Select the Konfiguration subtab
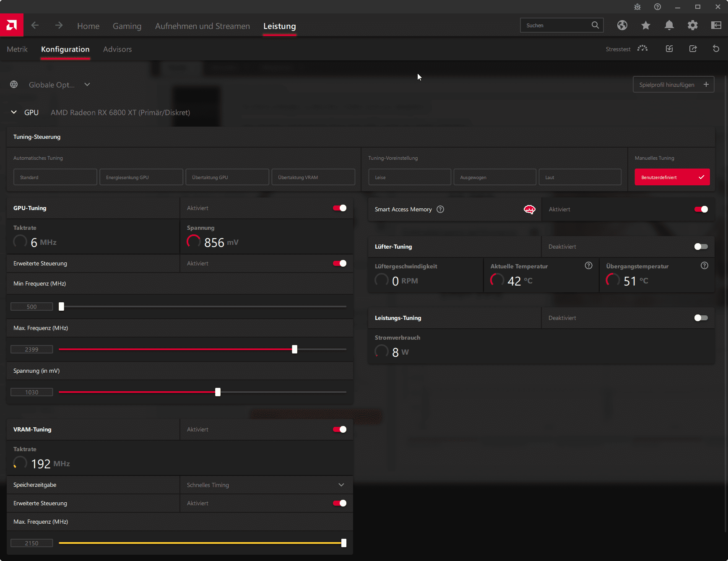The height and width of the screenshot is (561, 728). [65, 49]
